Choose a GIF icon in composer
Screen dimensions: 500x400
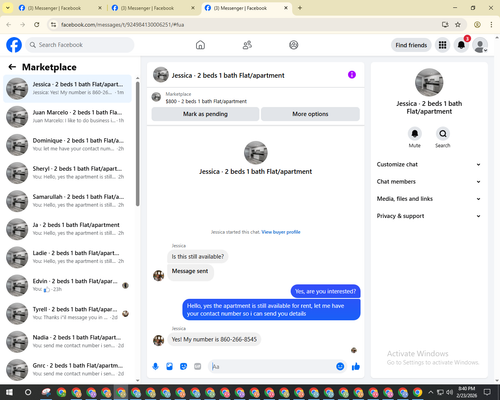pyautogui.click(x=198, y=367)
